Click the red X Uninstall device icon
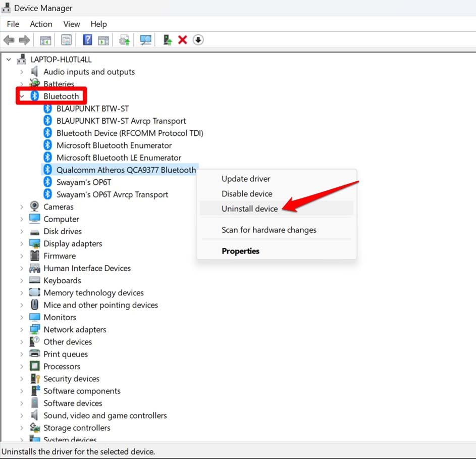Viewport: 476px width, 459px height. (182, 40)
